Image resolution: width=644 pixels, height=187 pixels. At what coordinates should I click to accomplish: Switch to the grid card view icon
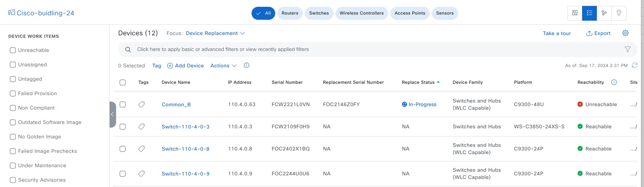pyautogui.click(x=575, y=13)
